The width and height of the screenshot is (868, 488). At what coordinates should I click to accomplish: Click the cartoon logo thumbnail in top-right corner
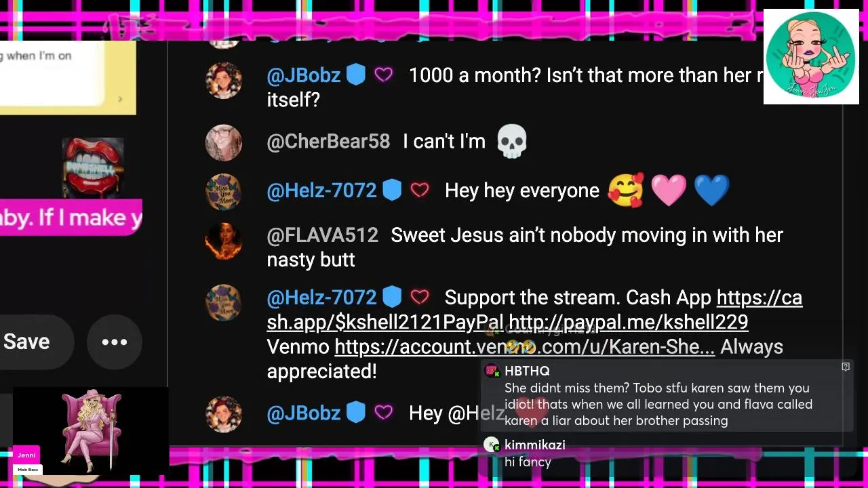tap(811, 56)
